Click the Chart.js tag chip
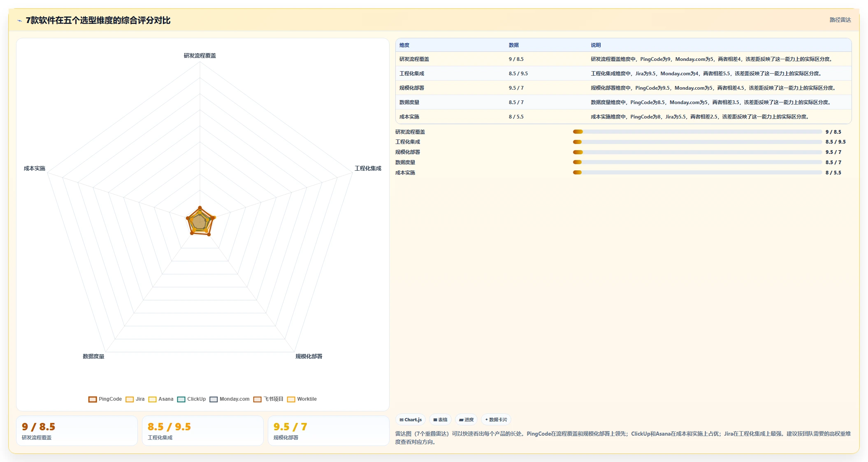Screen dimensions: 868x462 411,420
